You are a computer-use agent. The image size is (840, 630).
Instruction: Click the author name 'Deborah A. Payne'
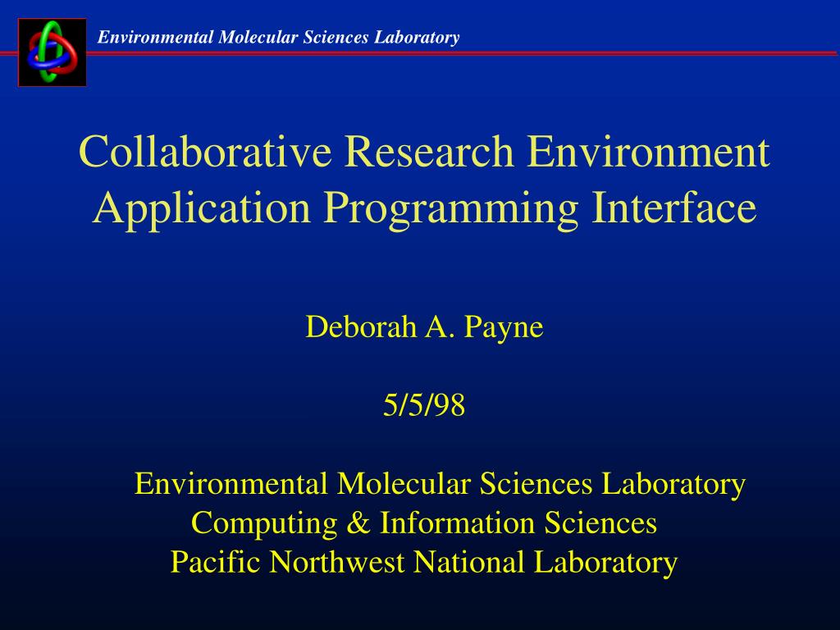coord(424,326)
